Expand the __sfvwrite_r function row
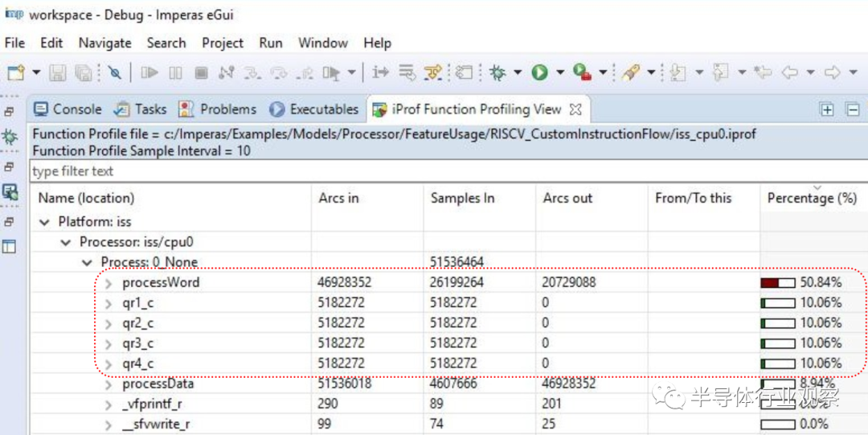The height and width of the screenshot is (435, 868). tap(108, 425)
